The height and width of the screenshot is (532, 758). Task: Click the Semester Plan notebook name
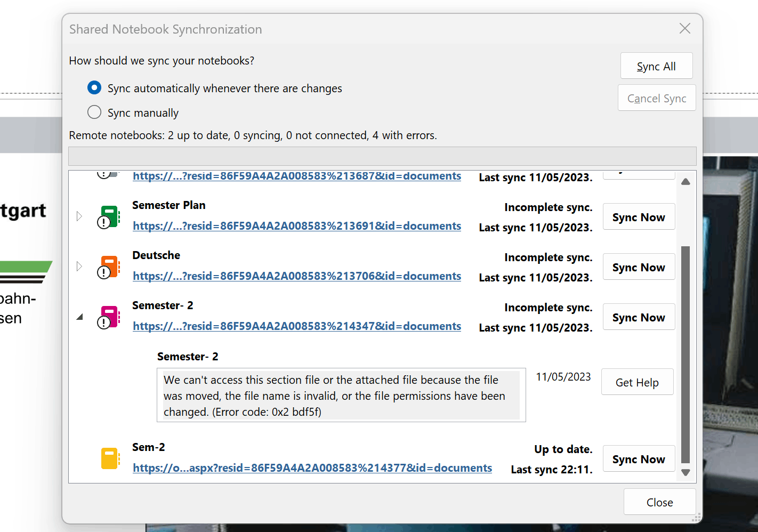coord(168,205)
